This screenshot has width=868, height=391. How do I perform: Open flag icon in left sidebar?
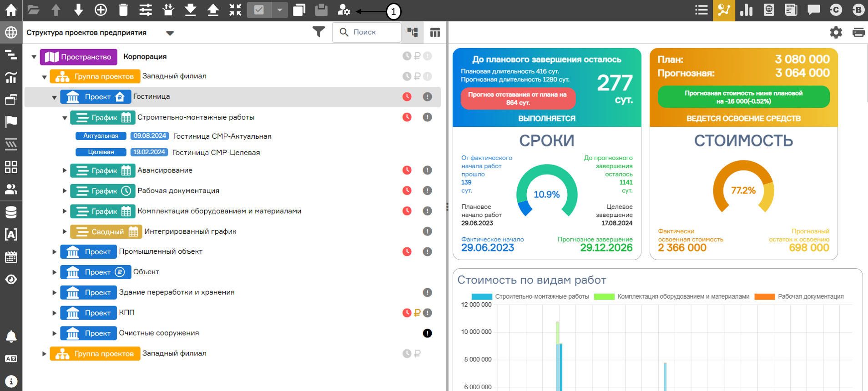pyautogui.click(x=11, y=121)
